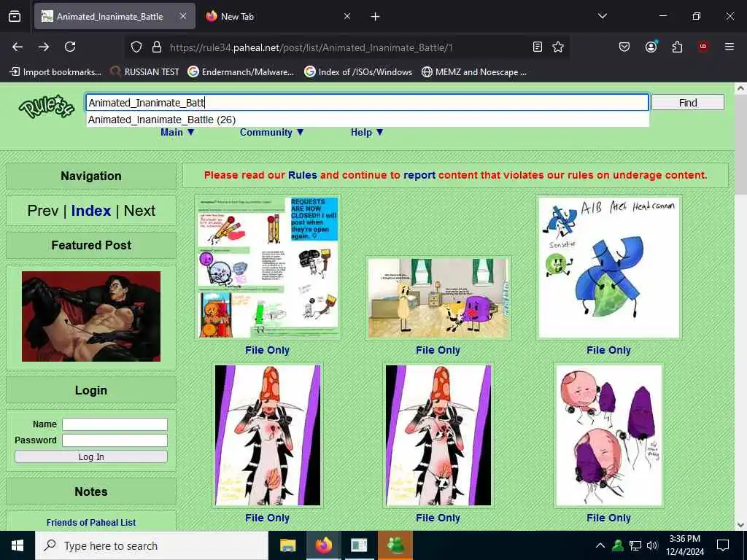The image size is (747, 560).
Task: Go to the Index page link
Action: (x=91, y=211)
